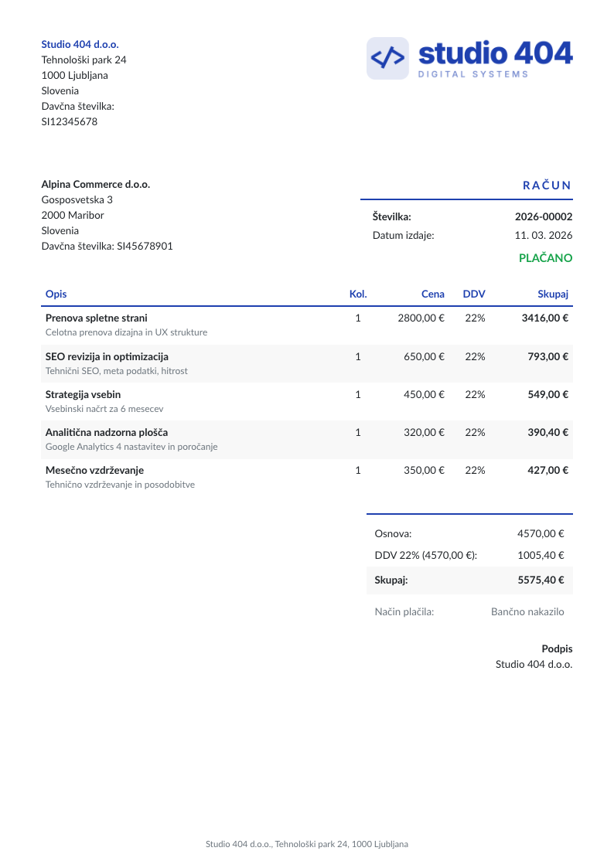
Task: Click the Alpina Commerce d.o.o. recipient name
Action: (96, 184)
